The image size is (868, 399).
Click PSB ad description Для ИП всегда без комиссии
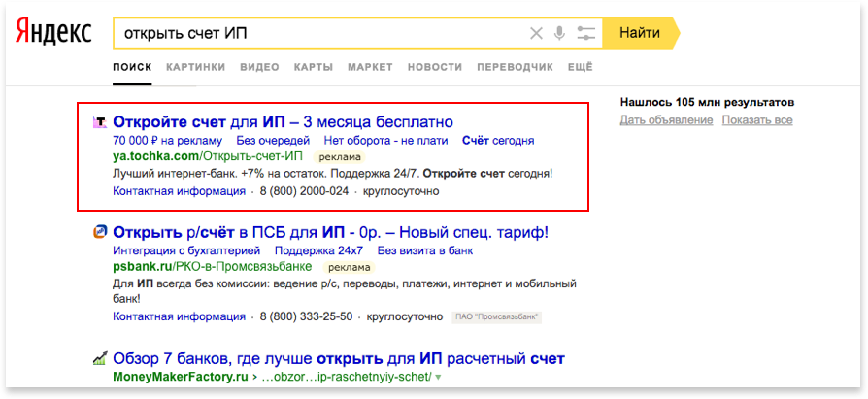[345, 291]
